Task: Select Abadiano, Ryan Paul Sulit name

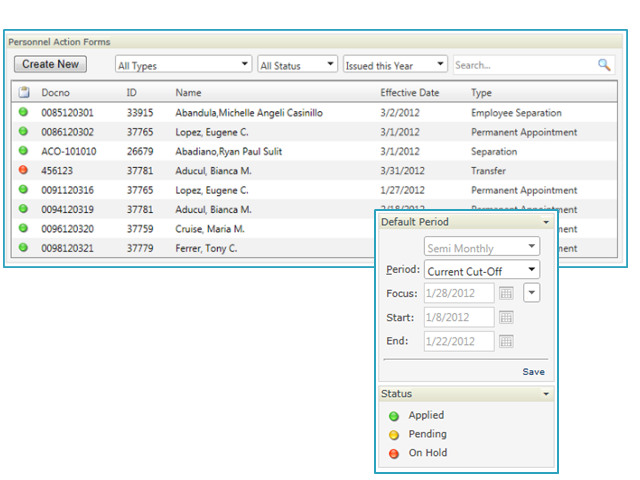Action: click(229, 151)
